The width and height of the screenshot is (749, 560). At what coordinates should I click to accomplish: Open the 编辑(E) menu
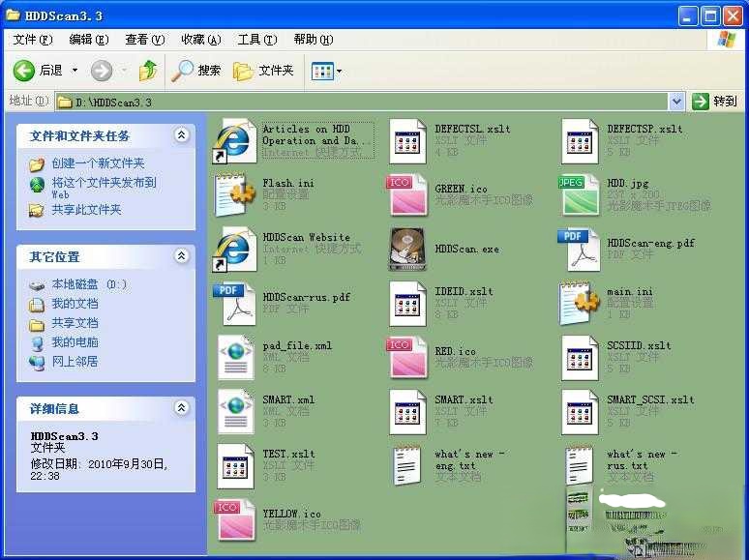(89, 40)
